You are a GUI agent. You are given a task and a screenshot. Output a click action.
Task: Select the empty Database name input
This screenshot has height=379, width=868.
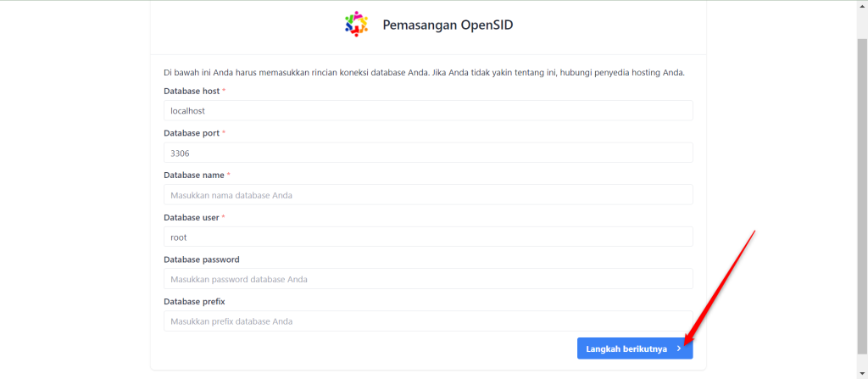coord(428,195)
